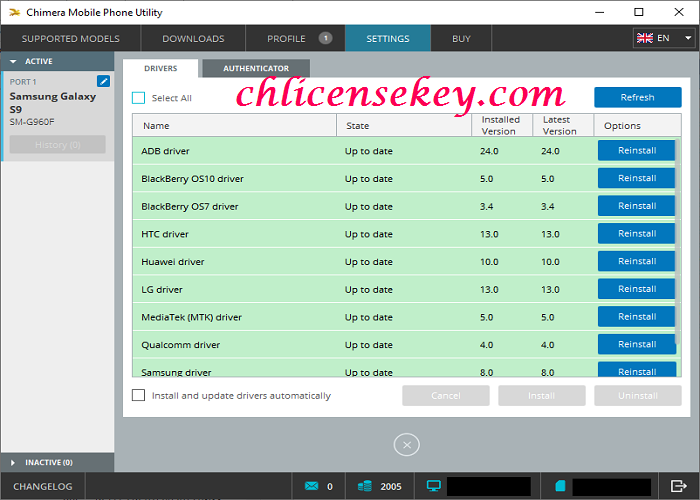Switch to the DOWNLOADS tab
Image resolution: width=700 pixels, height=500 pixels.
193,38
